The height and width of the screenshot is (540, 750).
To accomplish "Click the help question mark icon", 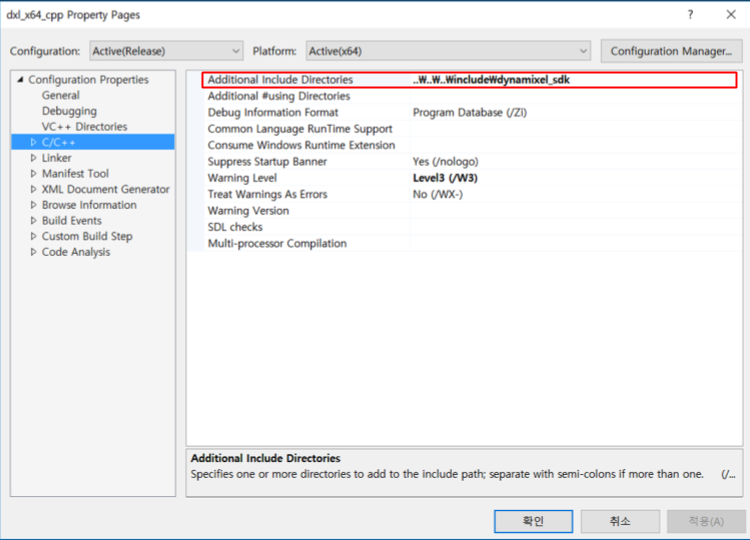I will coord(689,15).
